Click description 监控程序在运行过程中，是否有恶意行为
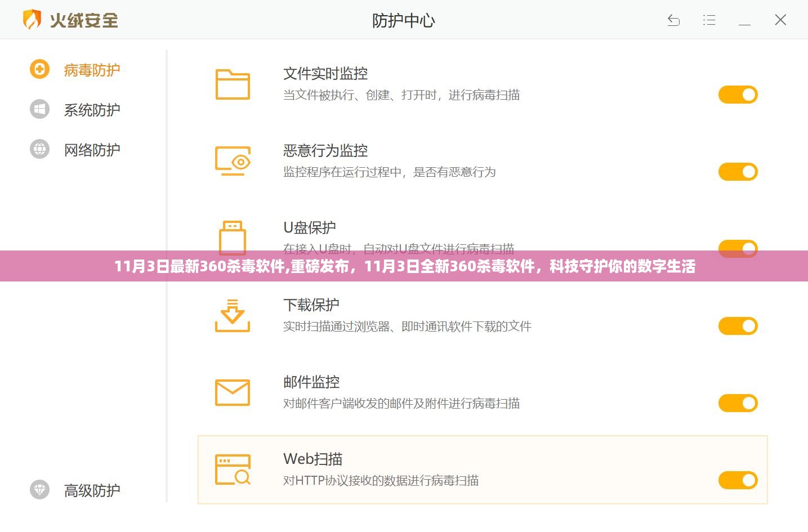 tap(390, 172)
